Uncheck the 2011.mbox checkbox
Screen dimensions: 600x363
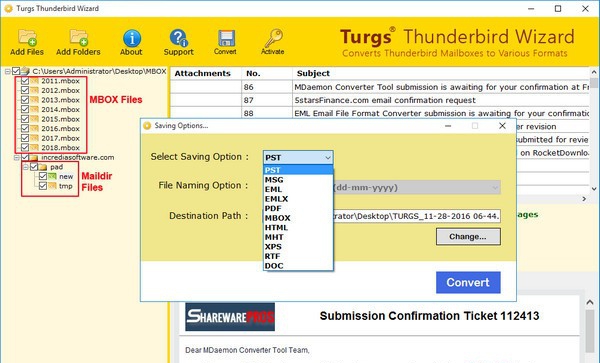(x=25, y=81)
